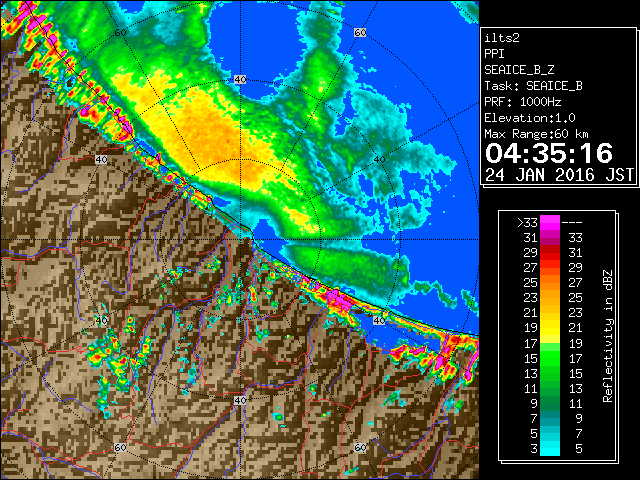640x480 pixels.
Task: Pick the bright magenta >33 dBZ swatch
Action: [550, 223]
